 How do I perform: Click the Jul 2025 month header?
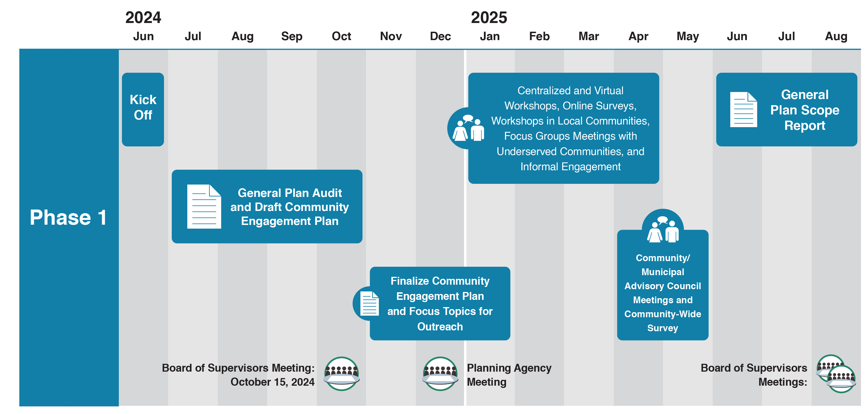(x=786, y=36)
